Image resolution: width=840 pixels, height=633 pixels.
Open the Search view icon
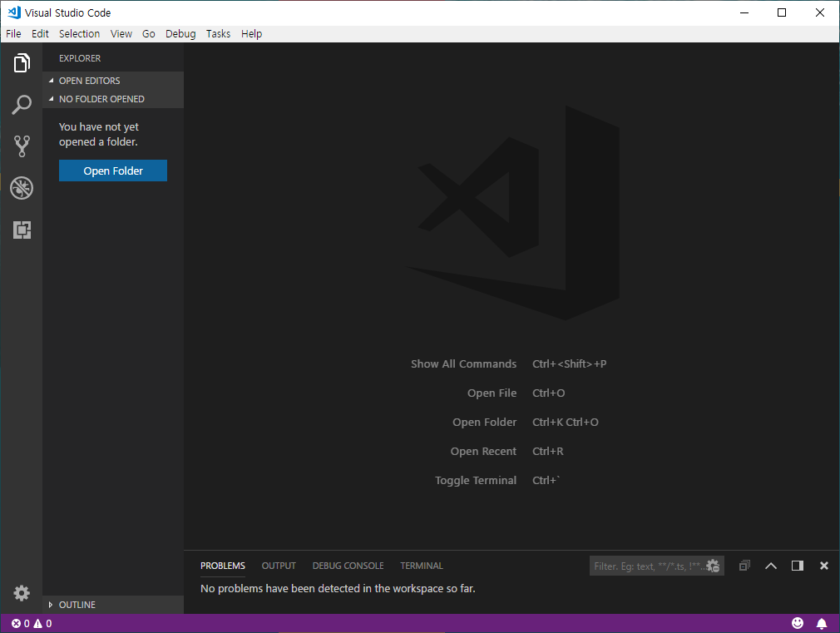click(22, 105)
